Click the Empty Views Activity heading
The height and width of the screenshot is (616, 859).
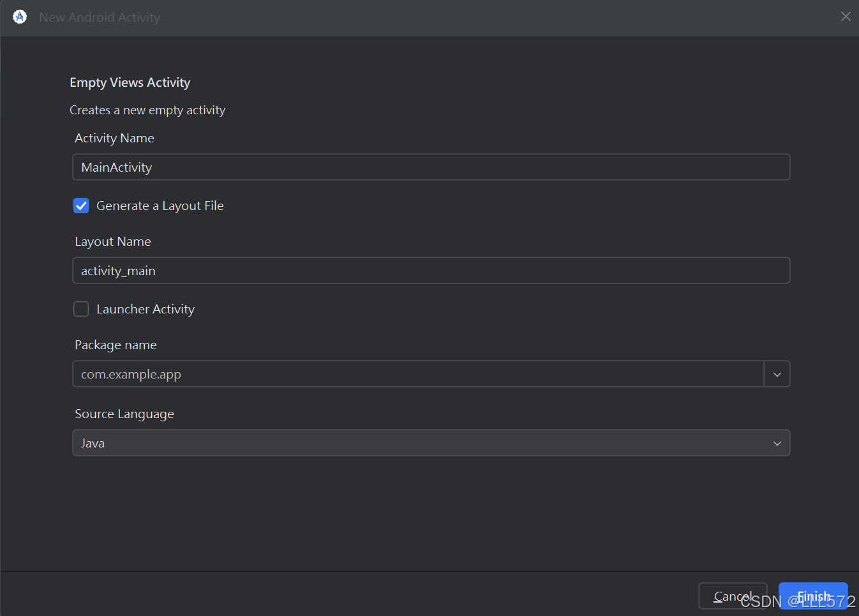[x=130, y=82]
